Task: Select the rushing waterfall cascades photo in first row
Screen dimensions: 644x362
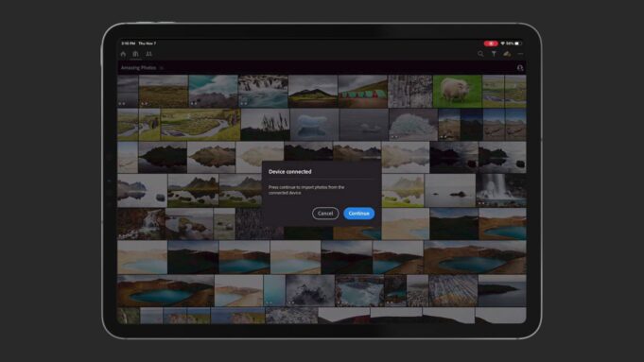Action: (x=263, y=91)
